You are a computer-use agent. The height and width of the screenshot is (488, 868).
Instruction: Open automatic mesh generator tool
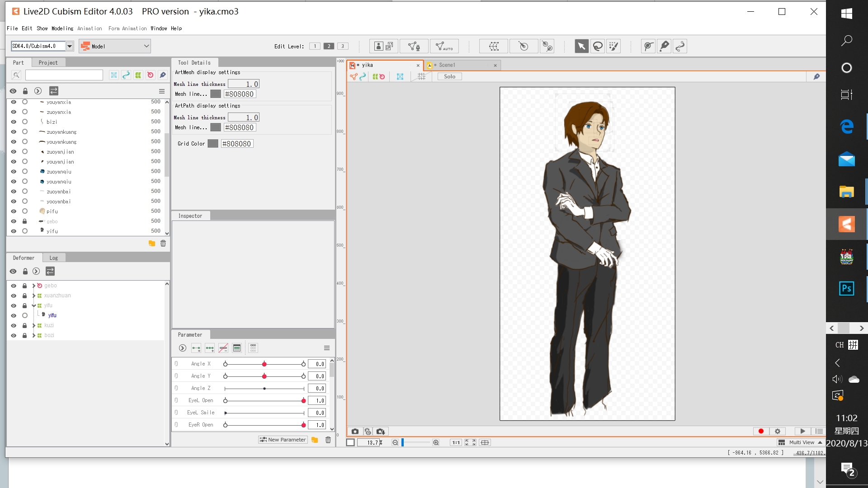click(444, 46)
